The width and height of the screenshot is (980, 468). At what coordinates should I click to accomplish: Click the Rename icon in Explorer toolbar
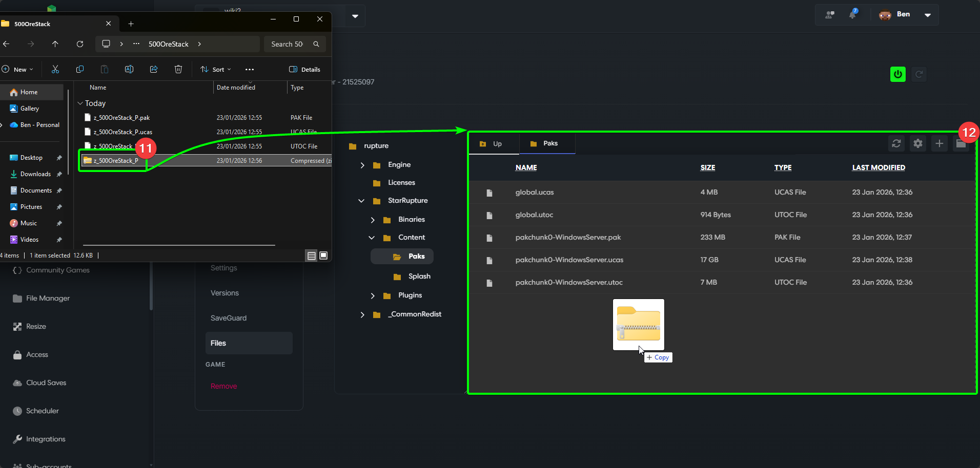click(129, 69)
